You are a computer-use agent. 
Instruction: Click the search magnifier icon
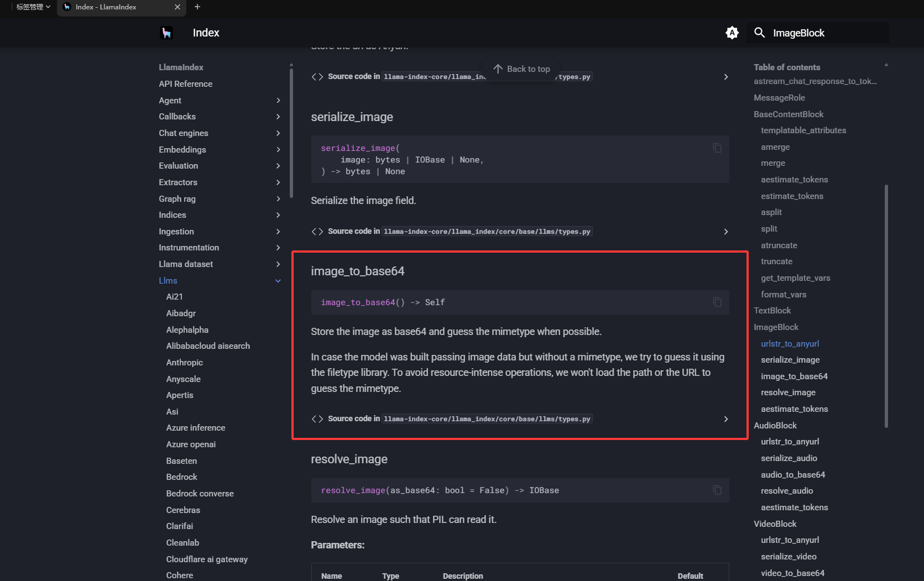760,33
